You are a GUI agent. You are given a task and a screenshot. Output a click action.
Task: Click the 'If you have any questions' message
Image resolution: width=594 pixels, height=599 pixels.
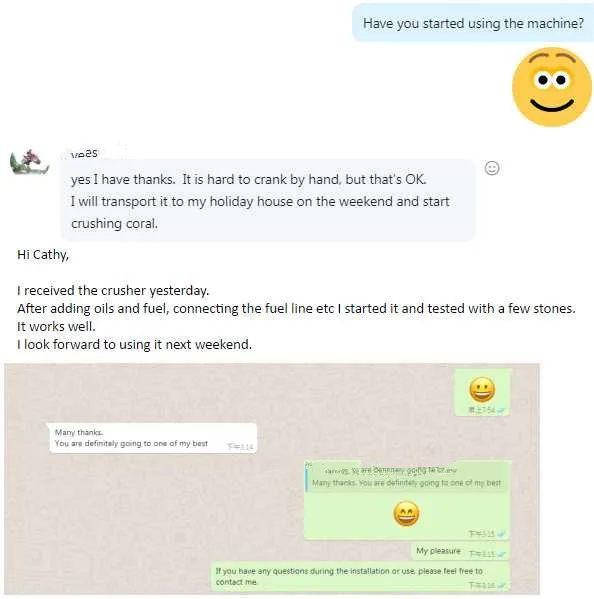click(360, 577)
